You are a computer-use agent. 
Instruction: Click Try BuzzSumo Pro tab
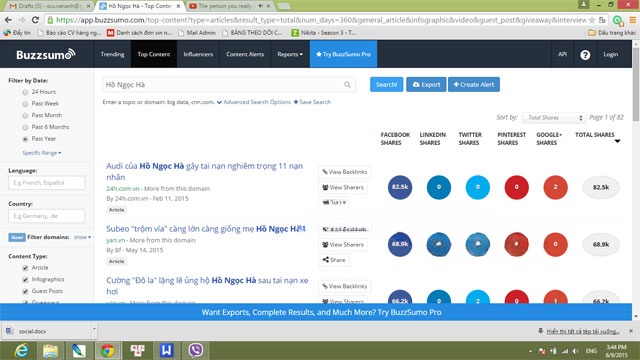click(x=344, y=54)
